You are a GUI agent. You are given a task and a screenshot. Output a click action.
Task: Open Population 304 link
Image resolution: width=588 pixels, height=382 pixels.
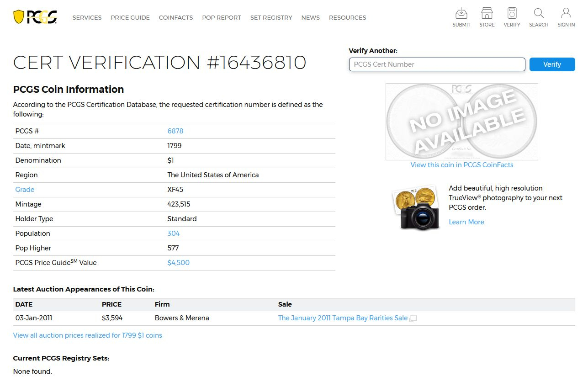coord(174,233)
